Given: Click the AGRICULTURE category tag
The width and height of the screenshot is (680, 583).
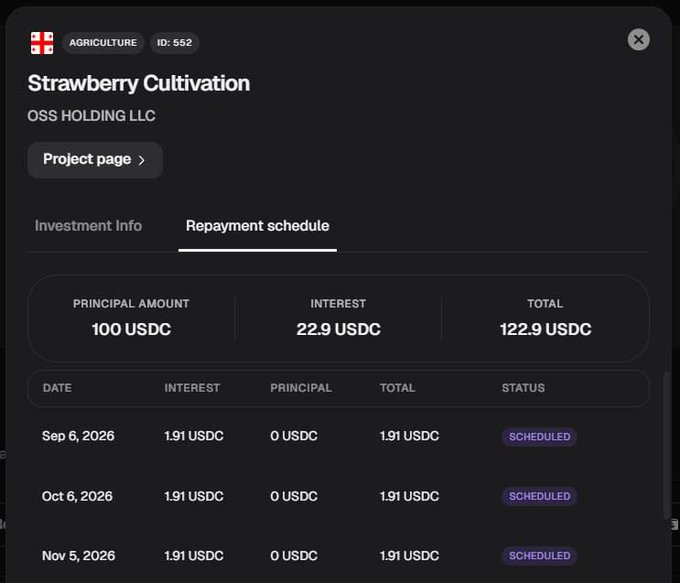Looking at the screenshot, I should tap(103, 43).
